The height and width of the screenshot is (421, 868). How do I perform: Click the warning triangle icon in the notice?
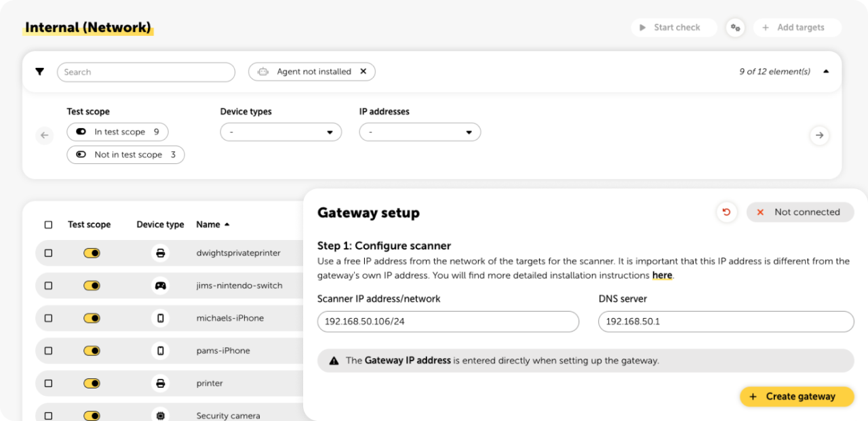(334, 361)
